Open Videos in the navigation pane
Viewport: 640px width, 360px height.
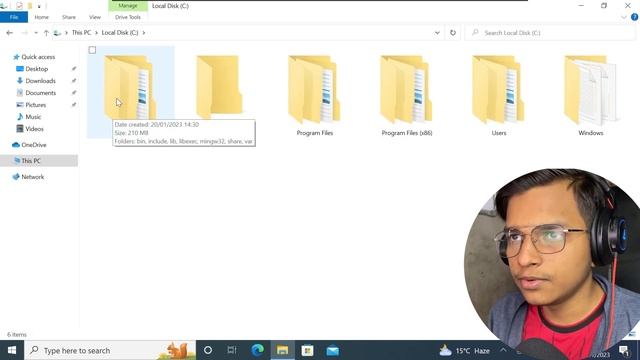click(x=34, y=129)
